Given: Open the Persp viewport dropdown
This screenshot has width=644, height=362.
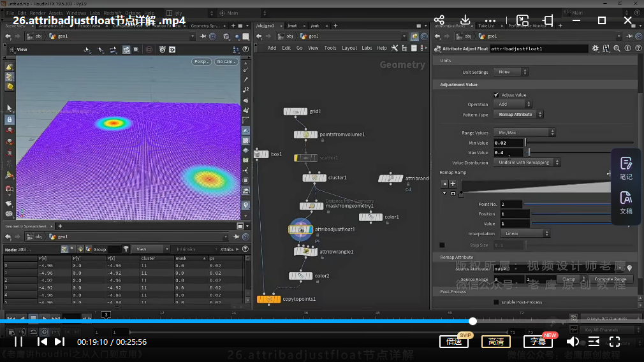Looking at the screenshot, I should 201,62.
